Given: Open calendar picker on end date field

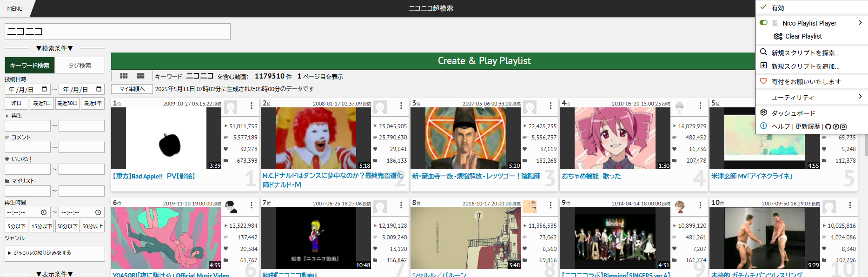Looking at the screenshot, I should [99, 89].
